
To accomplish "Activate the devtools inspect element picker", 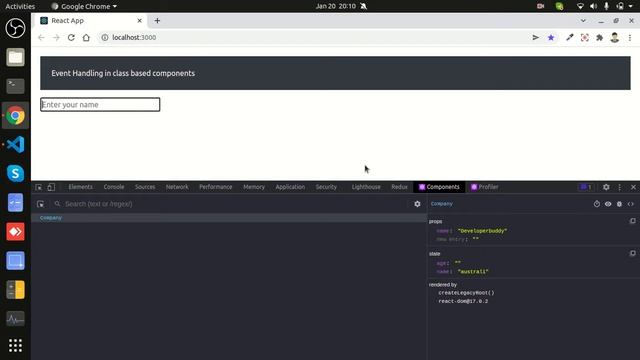I will 38,187.
